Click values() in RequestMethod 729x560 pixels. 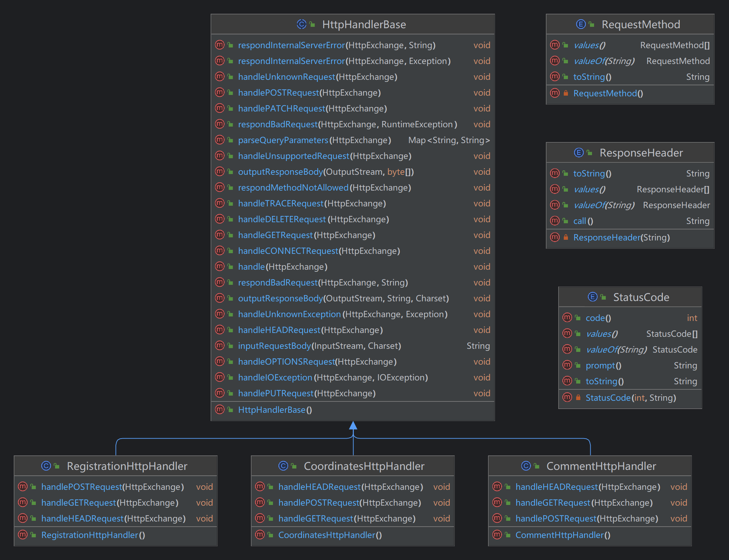pyautogui.click(x=589, y=45)
